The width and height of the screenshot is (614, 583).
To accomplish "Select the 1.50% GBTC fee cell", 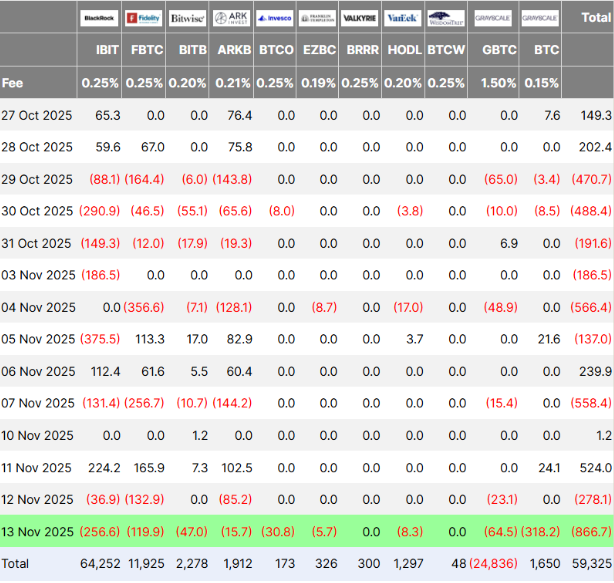I will coord(499,83).
